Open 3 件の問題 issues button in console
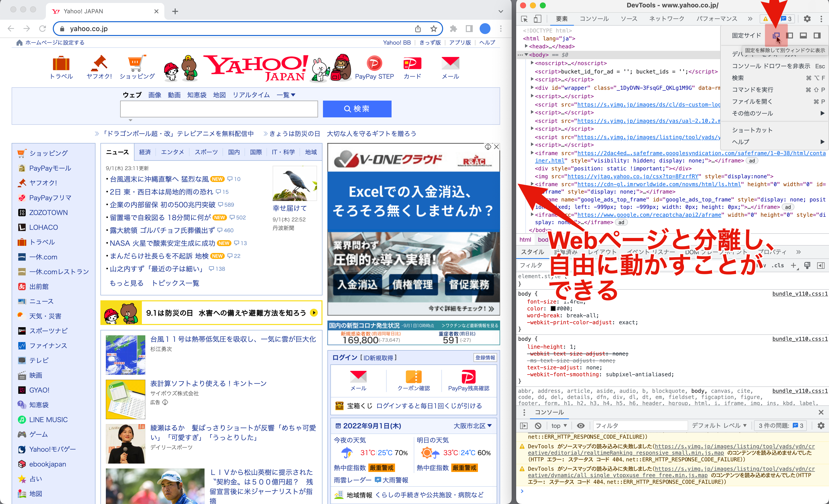 pos(781,426)
